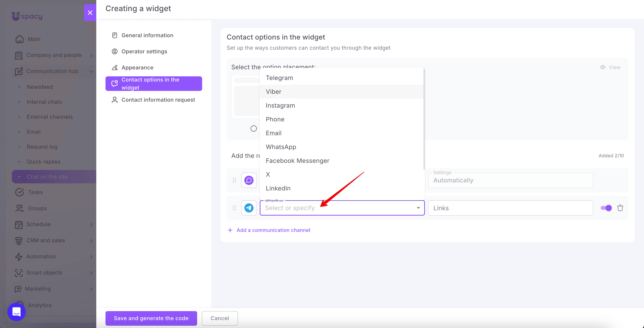Screen dimensions: 644x328
Task: Disable the Telegram channel toggle switch
Action: click(x=606, y=208)
